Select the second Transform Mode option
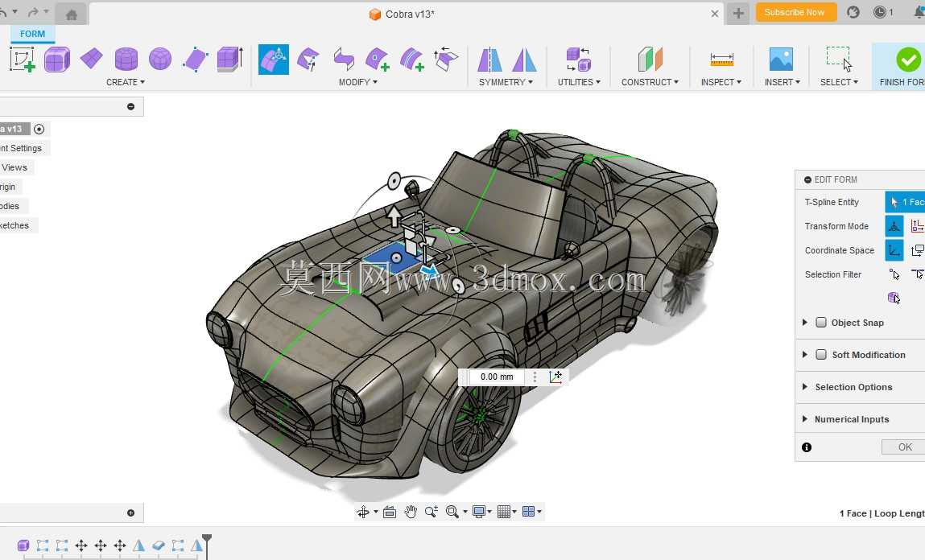The height and width of the screenshot is (560, 925). [x=917, y=226]
